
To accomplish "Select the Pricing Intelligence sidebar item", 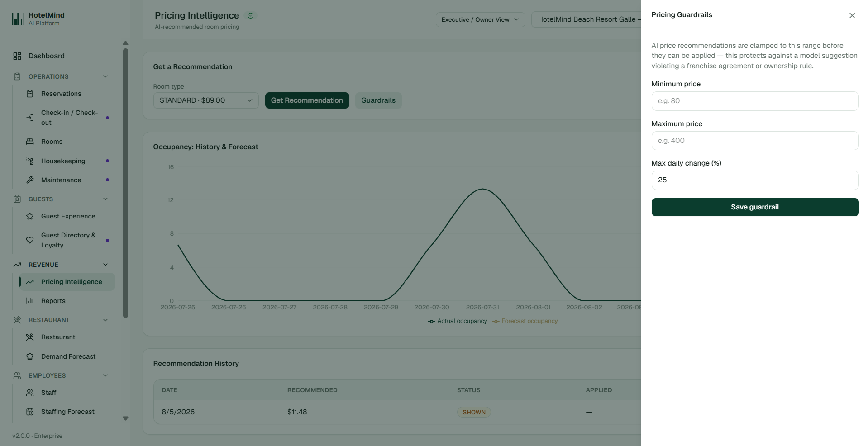I will click(68, 282).
